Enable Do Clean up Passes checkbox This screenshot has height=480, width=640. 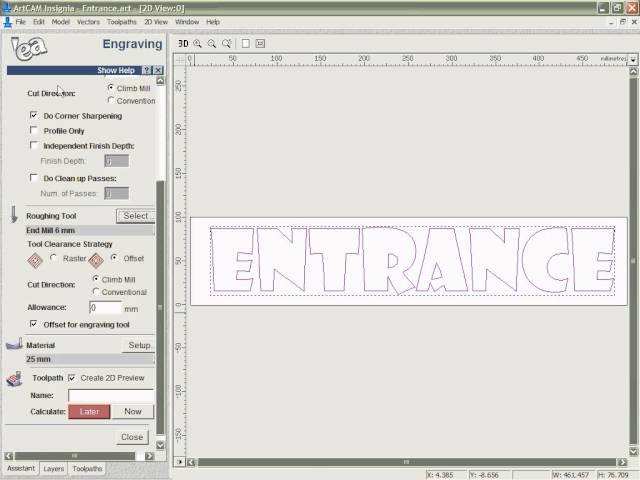click(x=34, y=178)
